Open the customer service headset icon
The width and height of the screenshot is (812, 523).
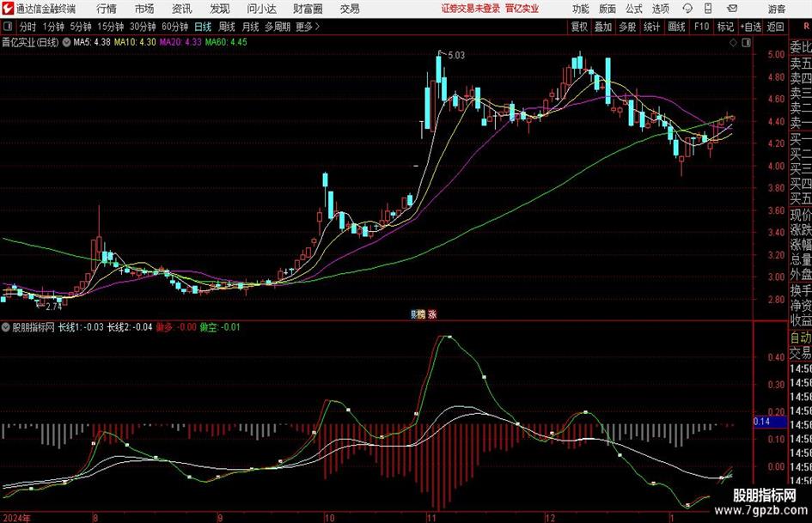tap(687, 9)
